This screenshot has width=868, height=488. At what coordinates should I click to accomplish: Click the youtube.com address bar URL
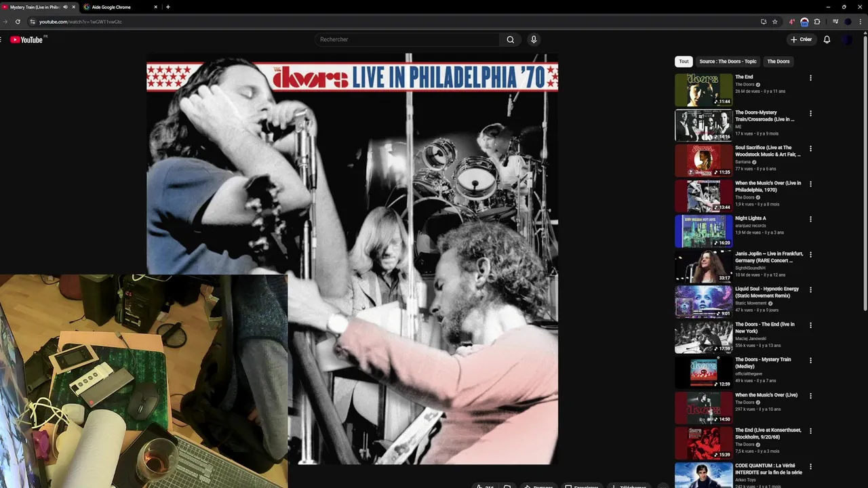click(x=81, y=22)
